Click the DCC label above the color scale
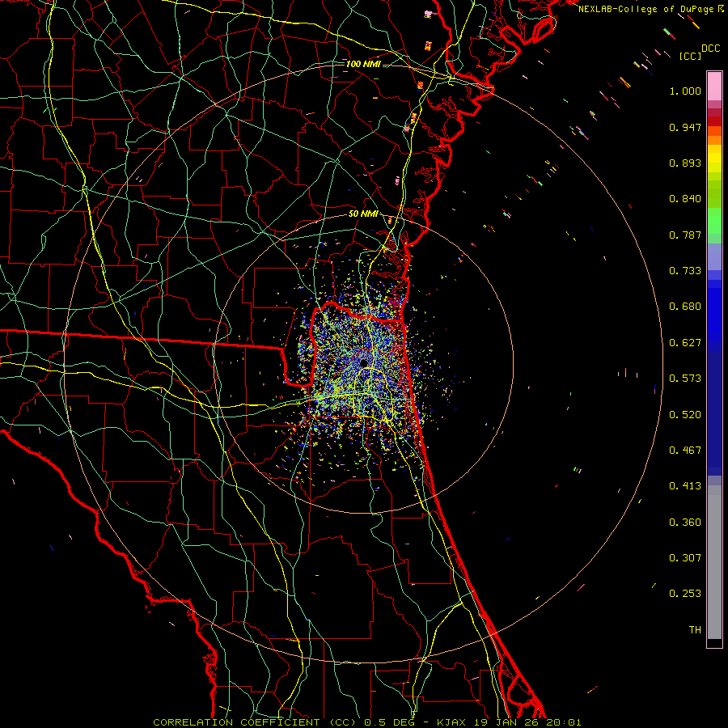 [711, 49]
